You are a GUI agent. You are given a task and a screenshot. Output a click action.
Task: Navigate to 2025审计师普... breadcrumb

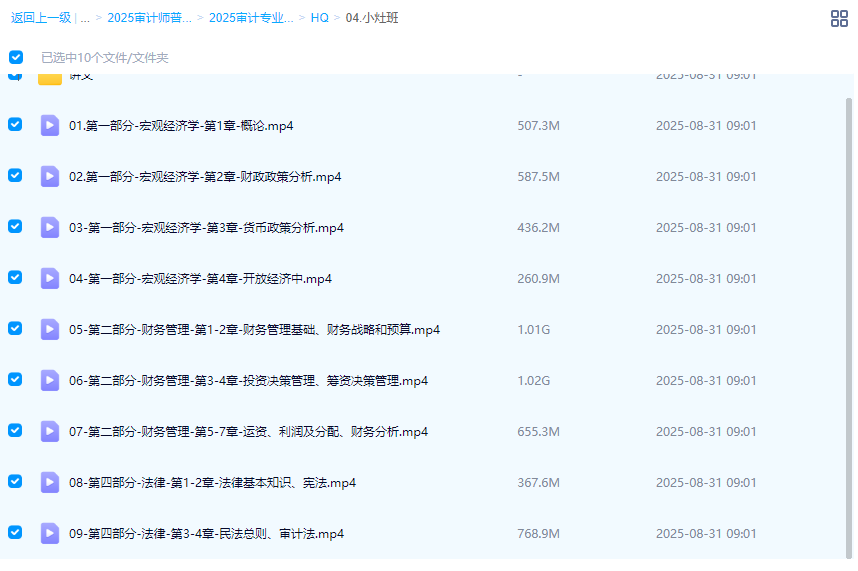point(149,18)
